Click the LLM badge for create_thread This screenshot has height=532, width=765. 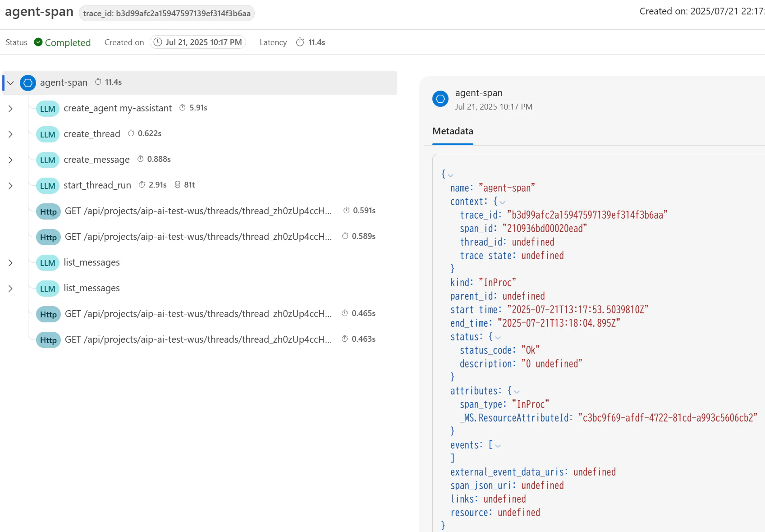(x=48, y=134)
